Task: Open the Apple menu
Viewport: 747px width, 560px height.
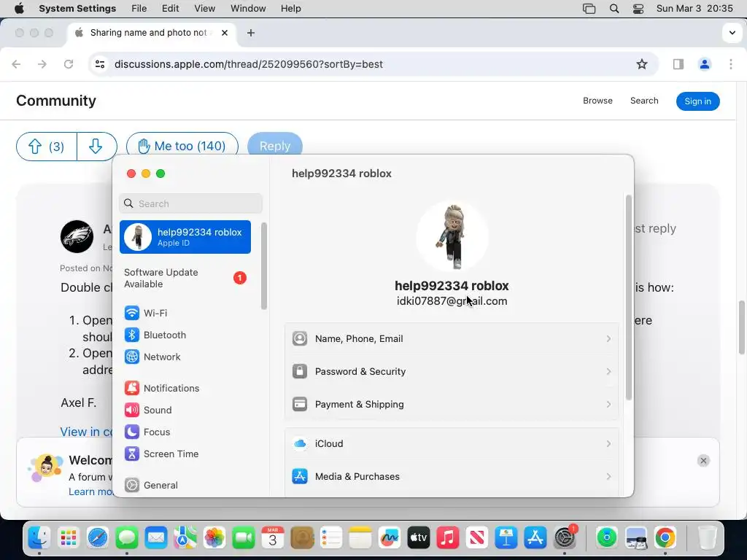Action: click(19, 9)
